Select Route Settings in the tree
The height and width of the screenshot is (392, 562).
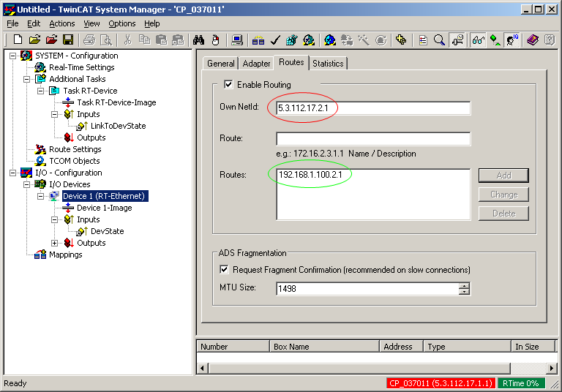click(75, 149)
